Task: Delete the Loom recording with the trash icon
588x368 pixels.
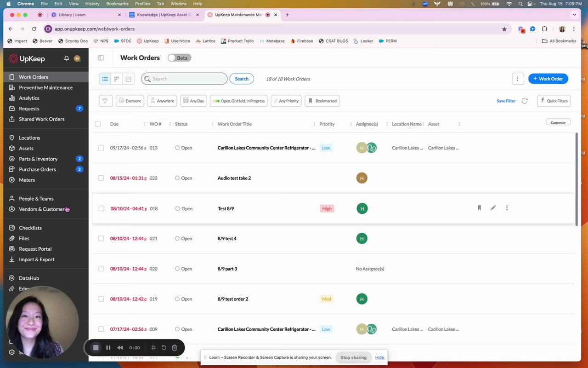Action: [x=175, y=348]
